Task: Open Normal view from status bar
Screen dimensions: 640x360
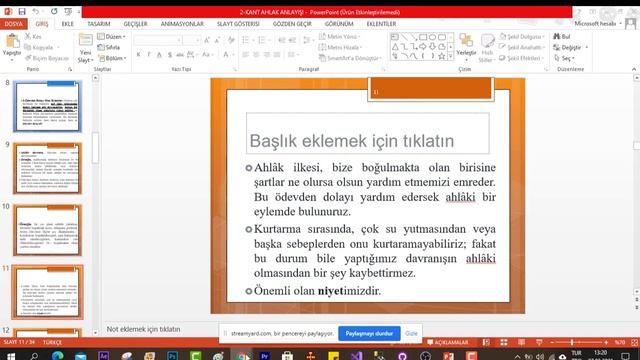Action: 486,342
